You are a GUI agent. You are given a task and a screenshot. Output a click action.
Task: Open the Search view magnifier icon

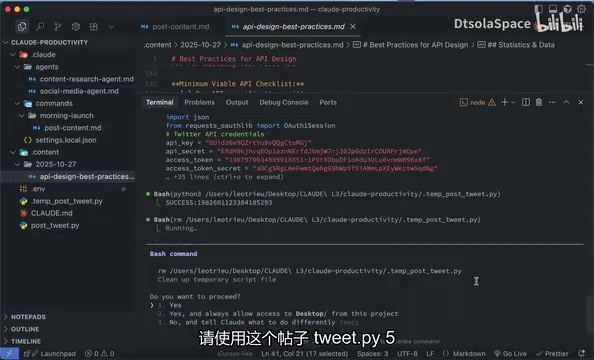(x=40, y=27)
